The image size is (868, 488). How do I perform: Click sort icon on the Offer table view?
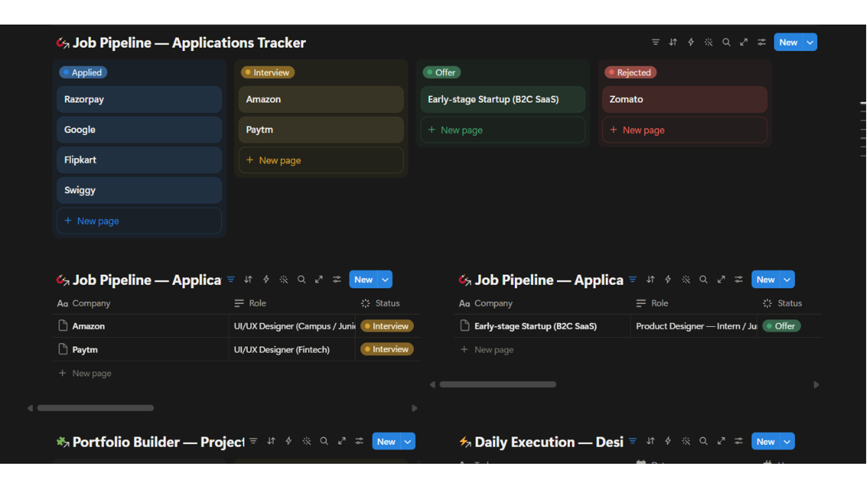[650, 280]
